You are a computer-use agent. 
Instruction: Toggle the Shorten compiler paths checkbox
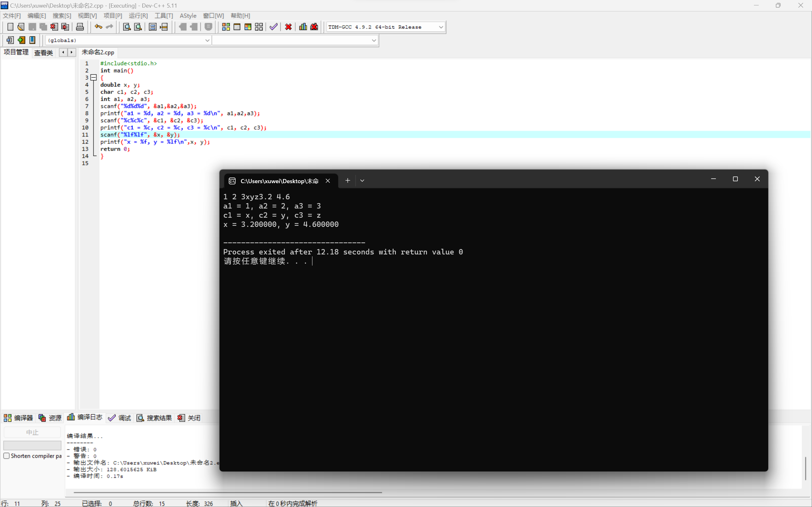pos(6,456)
